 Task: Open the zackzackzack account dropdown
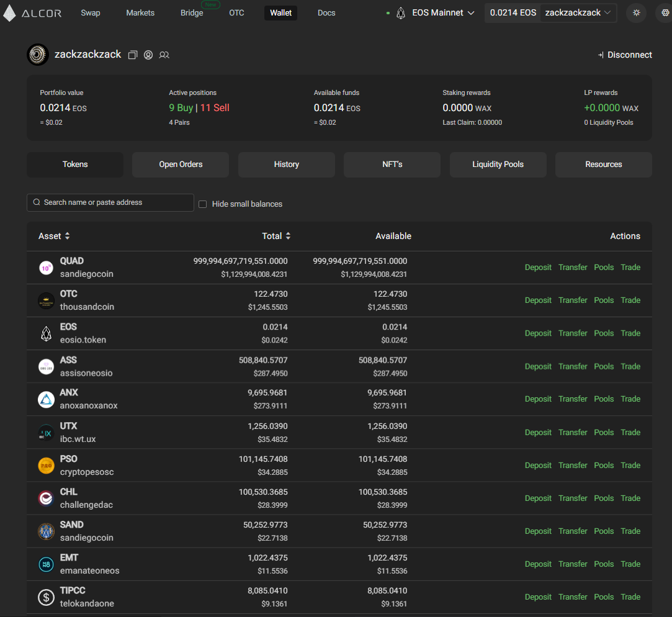tap(578, 13)
